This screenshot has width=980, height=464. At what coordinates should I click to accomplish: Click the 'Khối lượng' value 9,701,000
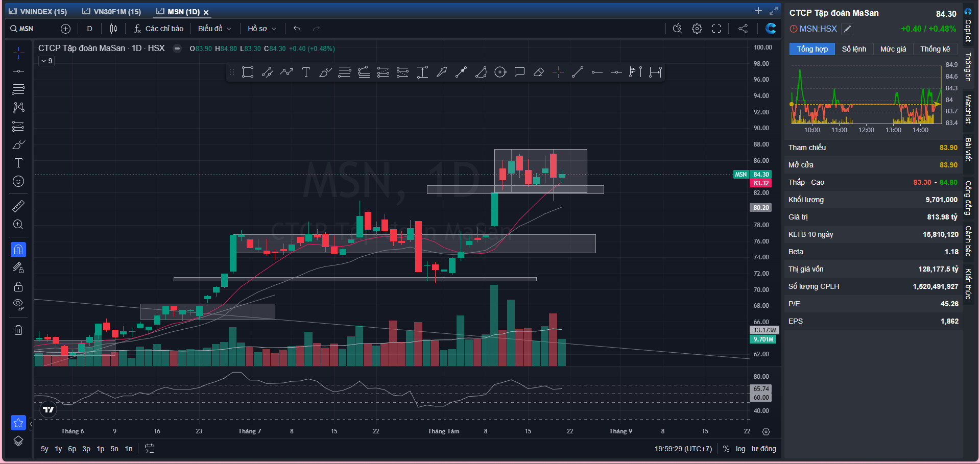pyautogui.click(x=941, y=200)
